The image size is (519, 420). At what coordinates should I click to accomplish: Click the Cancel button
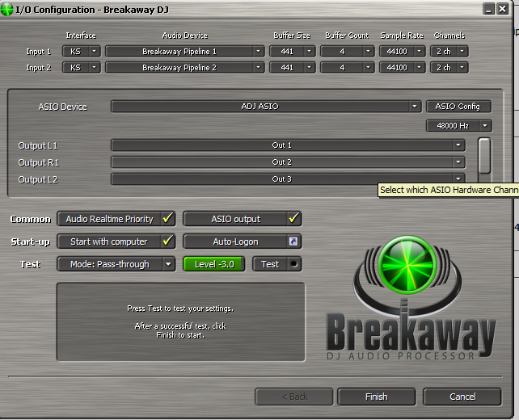[x=462, y=397]
